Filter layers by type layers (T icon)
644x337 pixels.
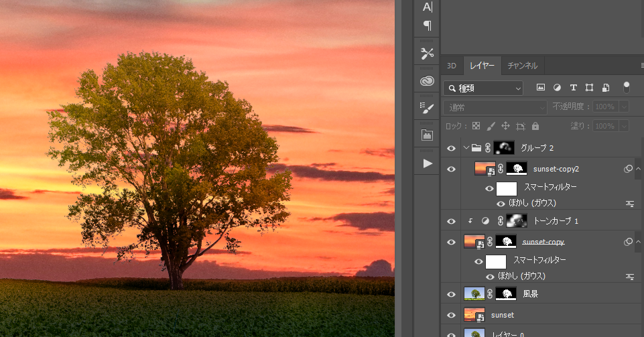(x=573, y=88)
